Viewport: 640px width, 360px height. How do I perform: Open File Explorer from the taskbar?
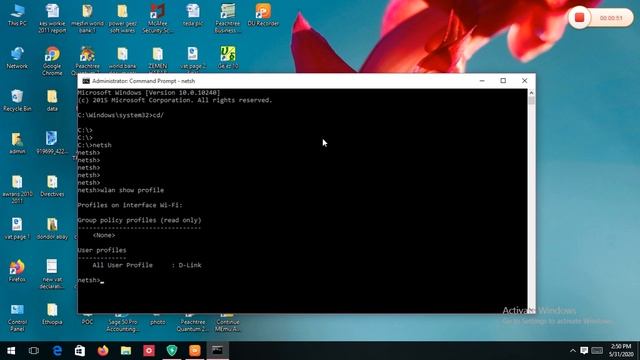[126, 351]
